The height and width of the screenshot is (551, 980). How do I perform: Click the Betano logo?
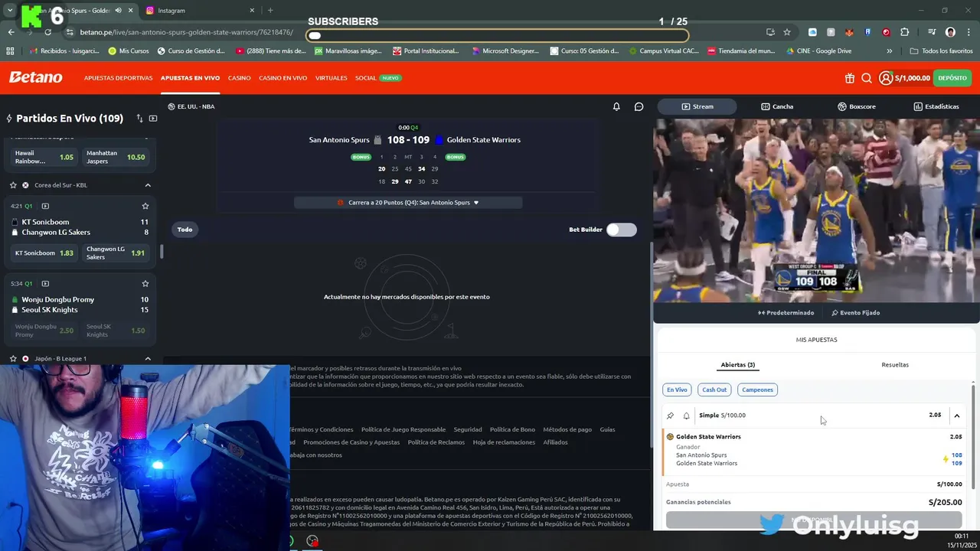35,77
